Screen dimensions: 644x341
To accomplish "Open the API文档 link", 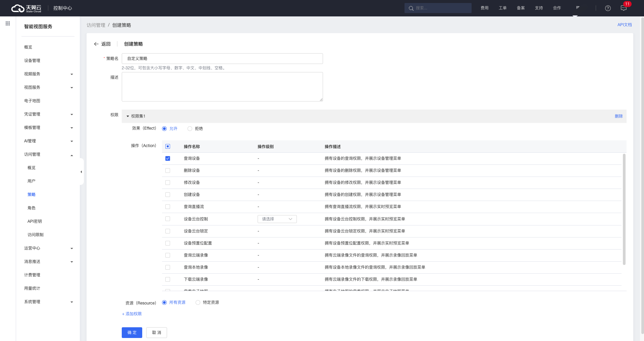I will (x=625, y=25).
